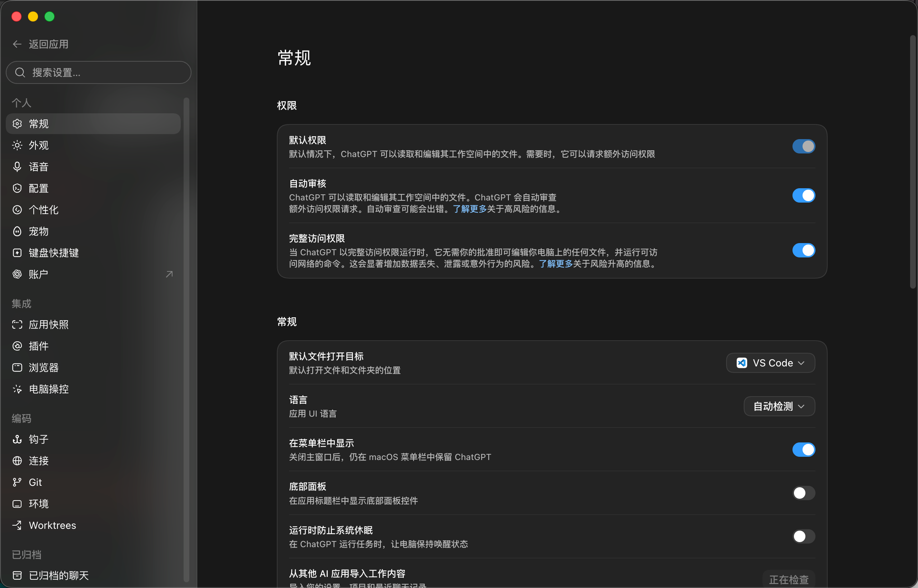
Task: Open the Worktrees settings page
Action: tap(93, 525)
